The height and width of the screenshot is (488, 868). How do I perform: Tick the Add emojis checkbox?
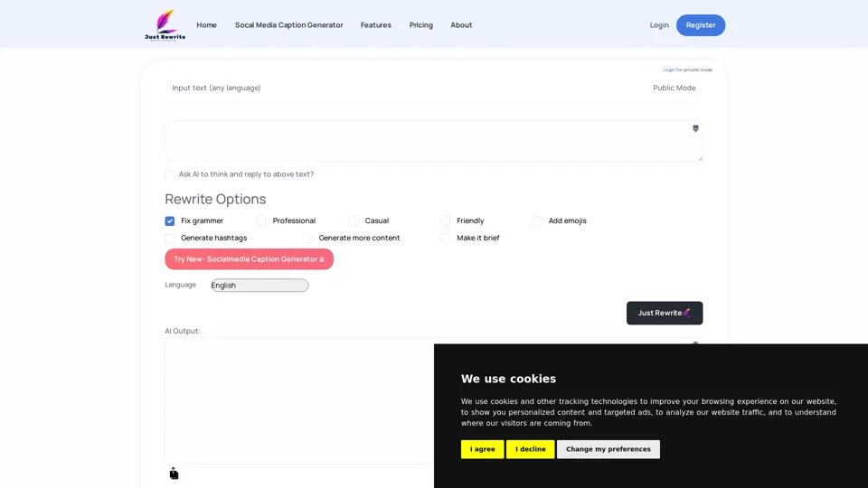click(537, 221)
